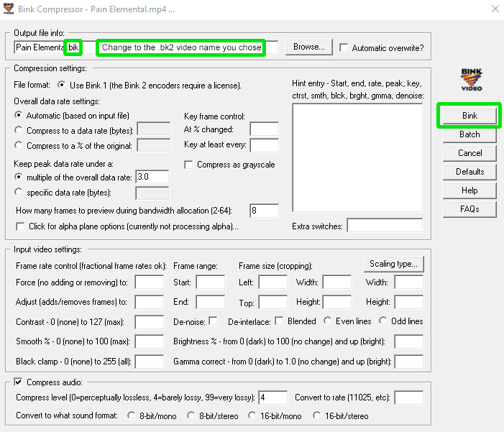
Task: Click the cropping Height field
Action: [337, 302]
